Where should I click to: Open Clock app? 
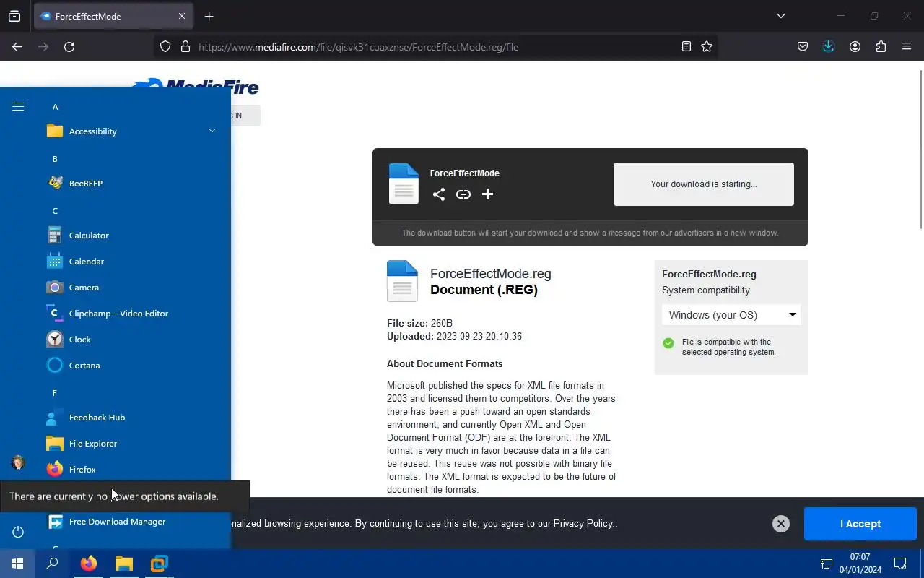click(x=133, y=340)
